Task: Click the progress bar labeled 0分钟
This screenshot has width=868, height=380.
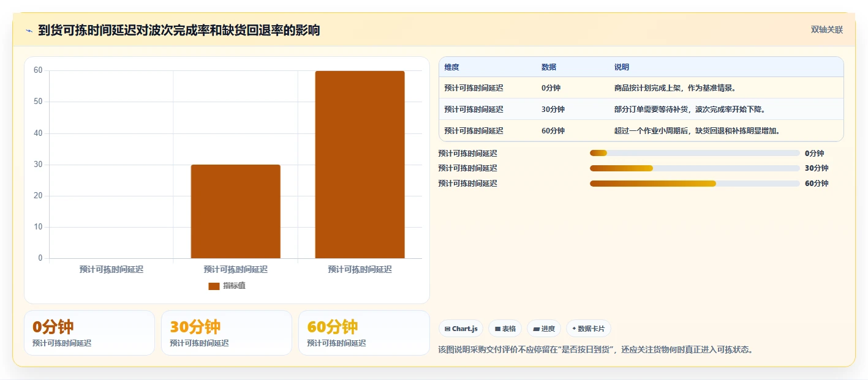Action: tap(695, 153)
